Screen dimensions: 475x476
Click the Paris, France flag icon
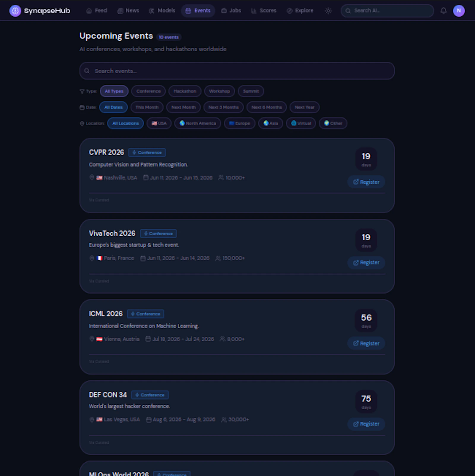[x=99, y=258]
